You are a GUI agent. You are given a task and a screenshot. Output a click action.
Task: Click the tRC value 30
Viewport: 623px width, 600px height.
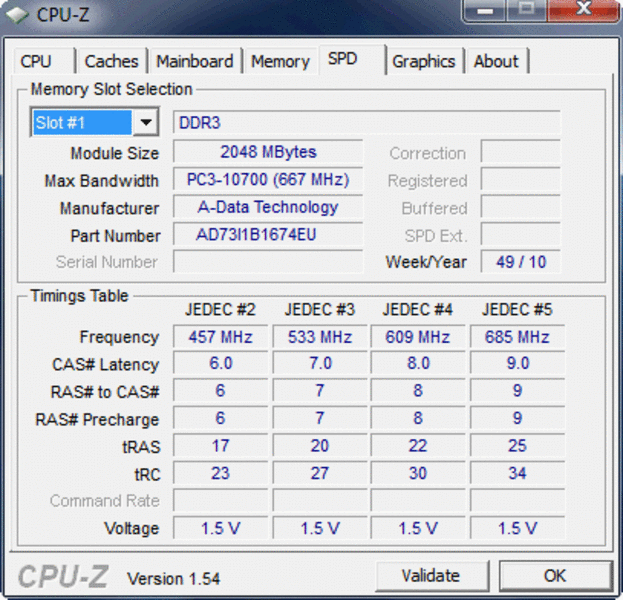(418, 473)
